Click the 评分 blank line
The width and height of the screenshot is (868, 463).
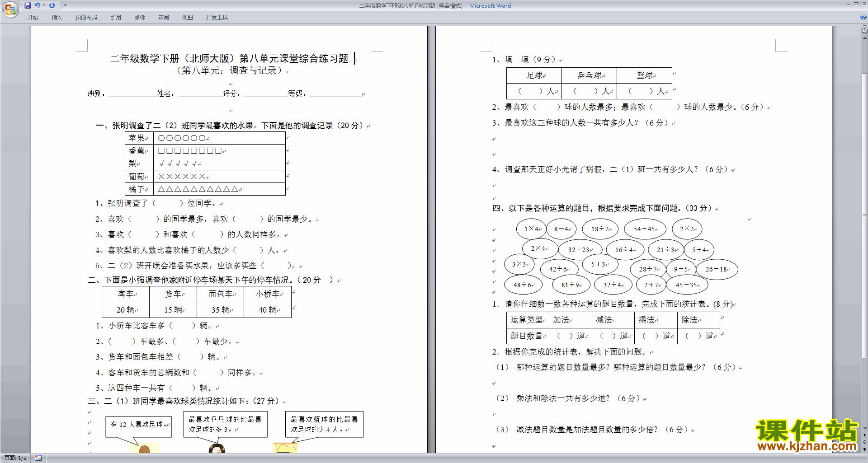point(266,94)
